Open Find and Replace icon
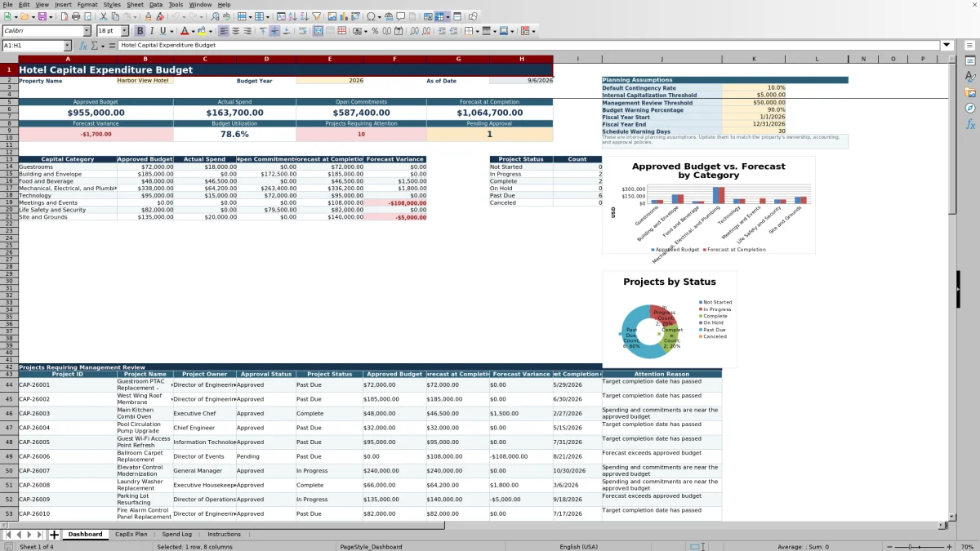The image size is (980, 551). [x=215, y=16]
